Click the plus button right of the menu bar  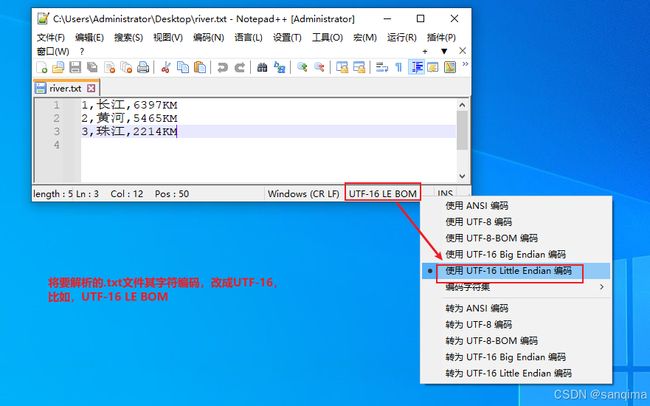(425, 51)
